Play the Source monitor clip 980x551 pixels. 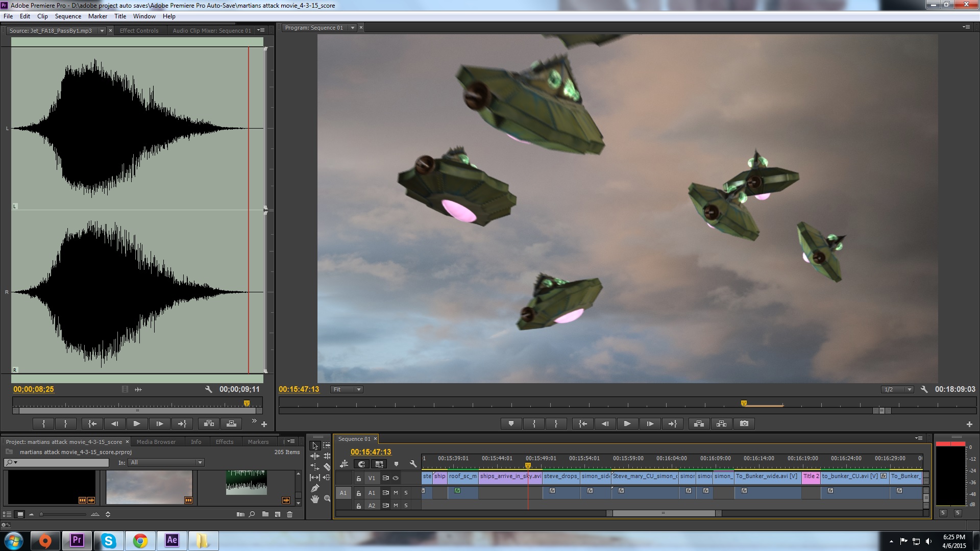coord(136,423)
